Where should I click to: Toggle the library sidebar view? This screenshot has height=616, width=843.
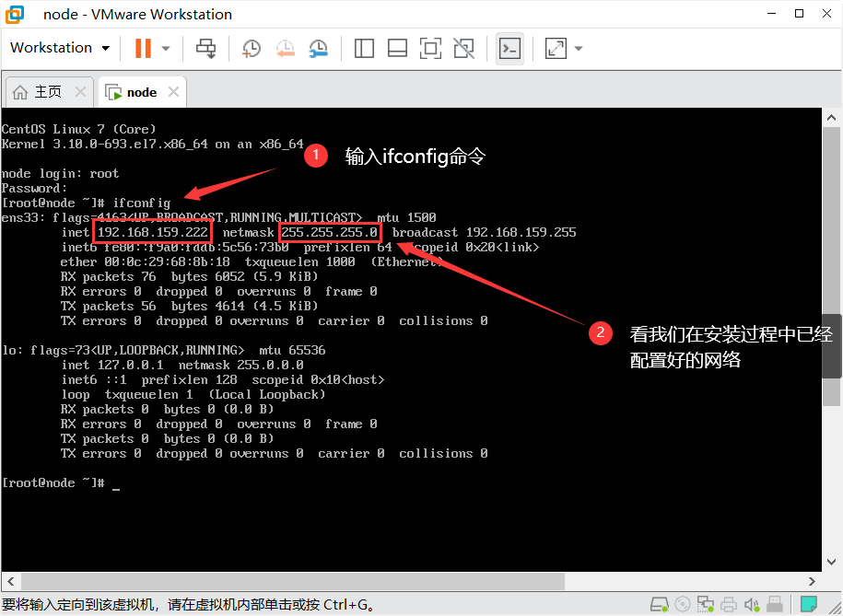tap(364, 49)
